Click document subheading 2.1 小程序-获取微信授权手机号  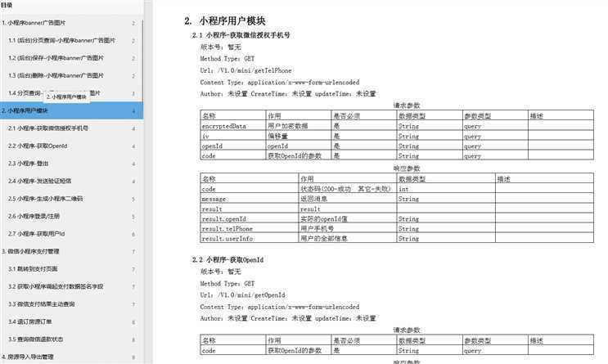pos(241,35)
